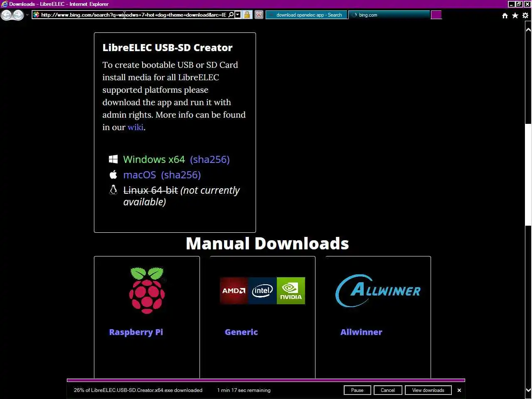
Task: Open the sha256 link next to macOS
Action: coord(181,175)
